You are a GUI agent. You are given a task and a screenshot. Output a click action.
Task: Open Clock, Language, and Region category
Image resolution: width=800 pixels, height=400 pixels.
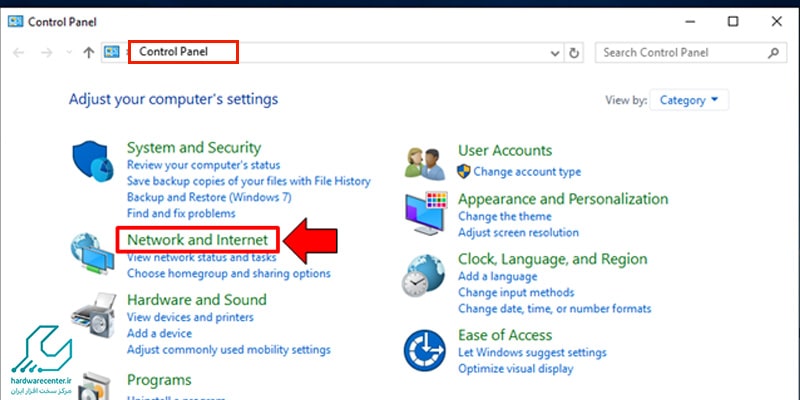point(553,259)
